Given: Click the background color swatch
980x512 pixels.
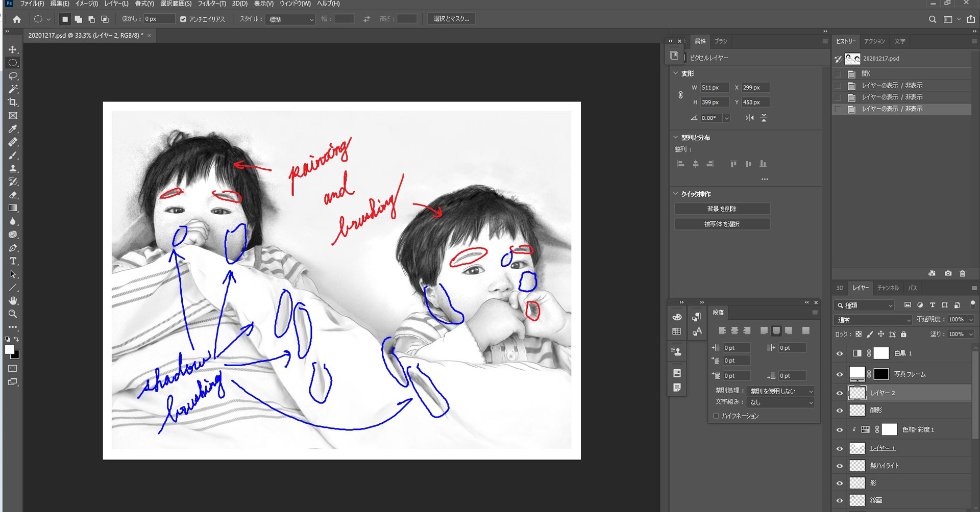Looking at the screenshot, I should coord(16,355).
